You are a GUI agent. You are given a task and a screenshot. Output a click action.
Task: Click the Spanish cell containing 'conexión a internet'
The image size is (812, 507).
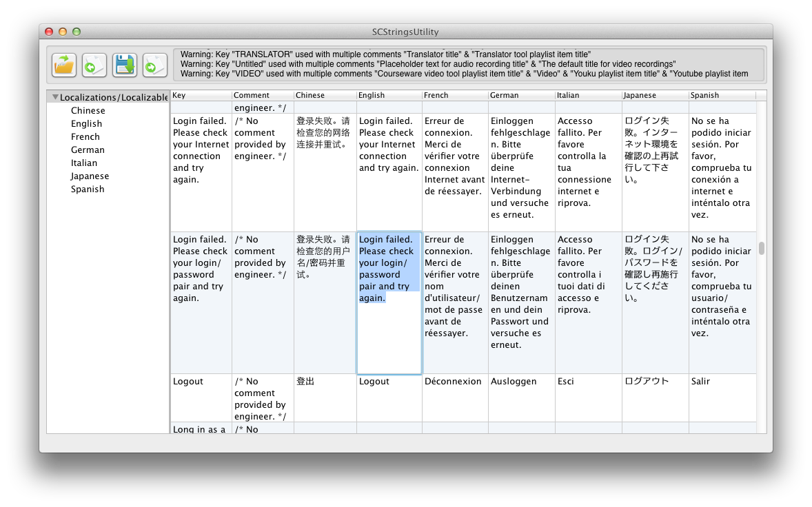click(x=722, y=172)
